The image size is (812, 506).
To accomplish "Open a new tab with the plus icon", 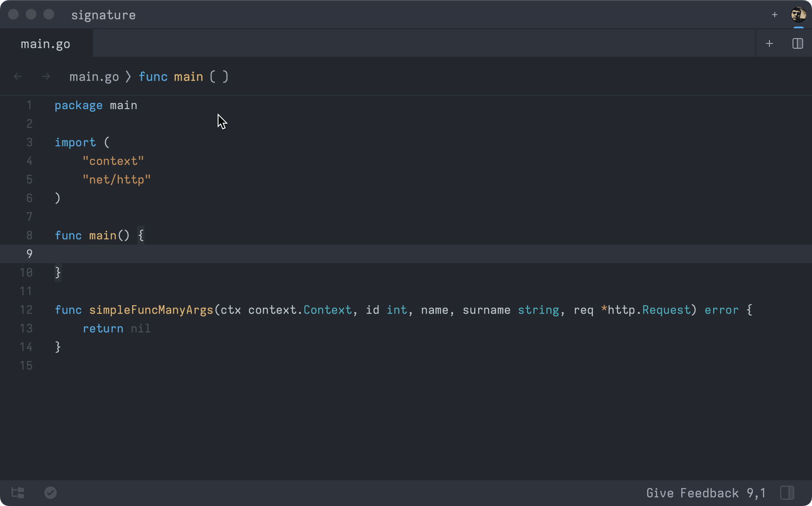I will (x=769, y=43).
